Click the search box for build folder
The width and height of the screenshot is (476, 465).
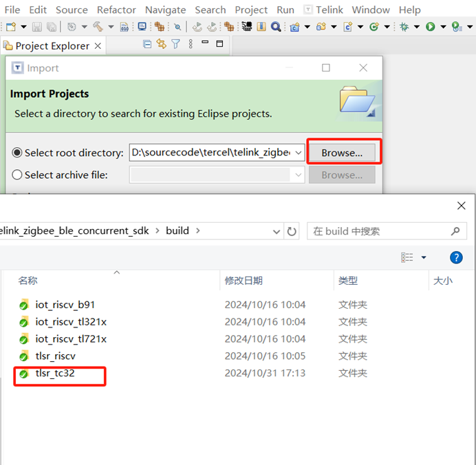378,231
